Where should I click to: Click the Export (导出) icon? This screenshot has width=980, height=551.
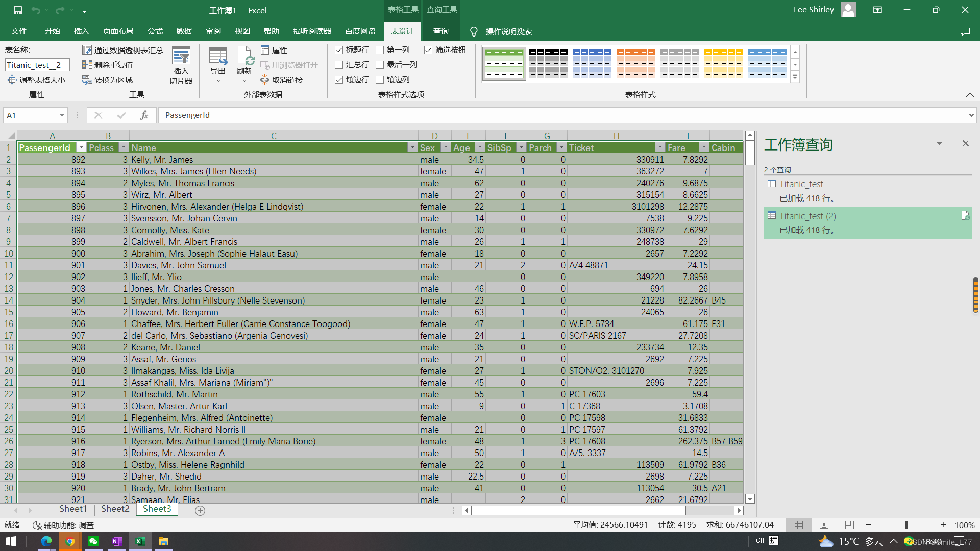tap(217, 56)
